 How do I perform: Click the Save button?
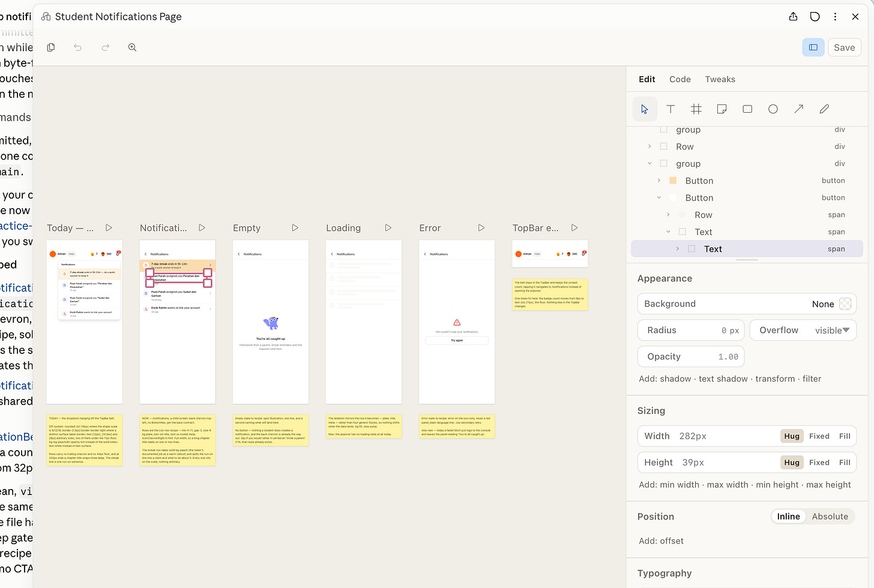click(845, 47)
